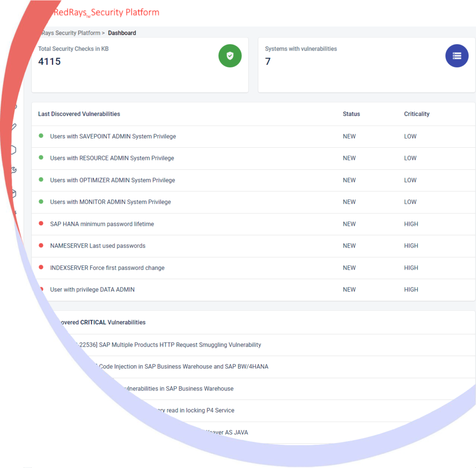Image resolution: width=476 pixels, height=468 pixels.
Task: Click the blue server list icon
Action: [x=456, y=56]
